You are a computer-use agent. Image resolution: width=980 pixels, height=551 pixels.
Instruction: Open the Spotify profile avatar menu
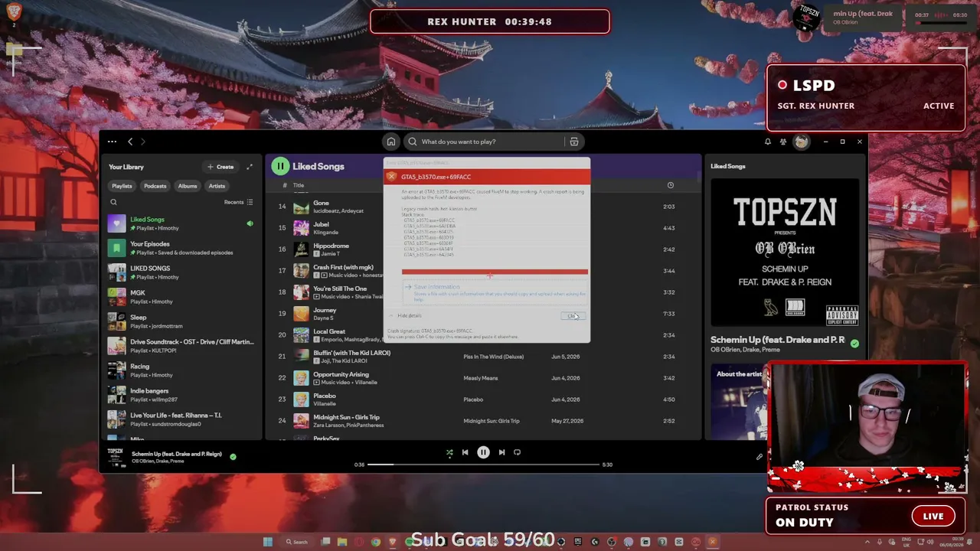point(801,142)
